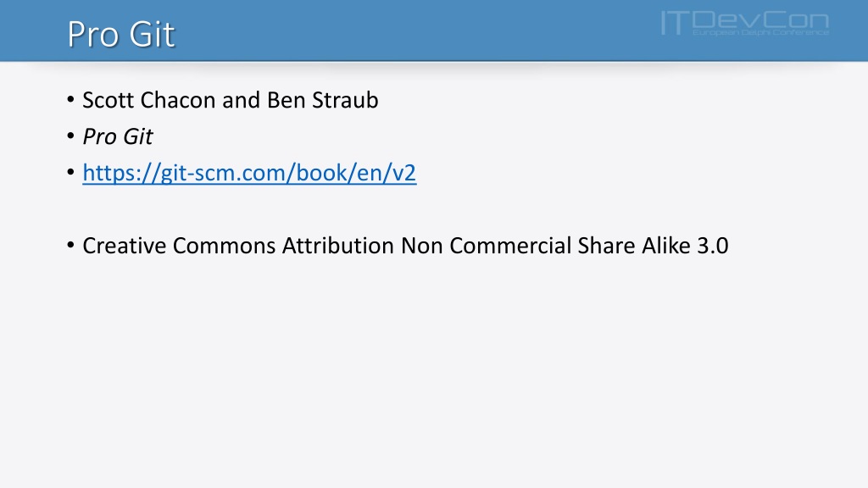Click the italic 'Pro Git' book title
The image size is (868, 488).
(x=118, y=136)
